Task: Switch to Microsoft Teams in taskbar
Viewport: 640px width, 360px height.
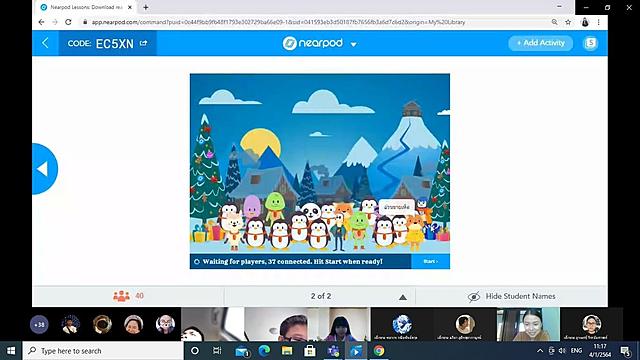Action: [333, 351]
